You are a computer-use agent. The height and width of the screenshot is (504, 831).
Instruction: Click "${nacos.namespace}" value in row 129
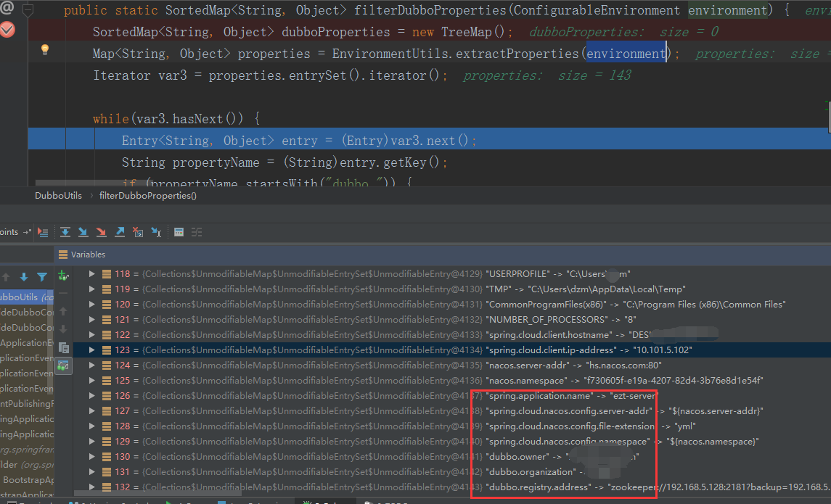pos(713,442)
